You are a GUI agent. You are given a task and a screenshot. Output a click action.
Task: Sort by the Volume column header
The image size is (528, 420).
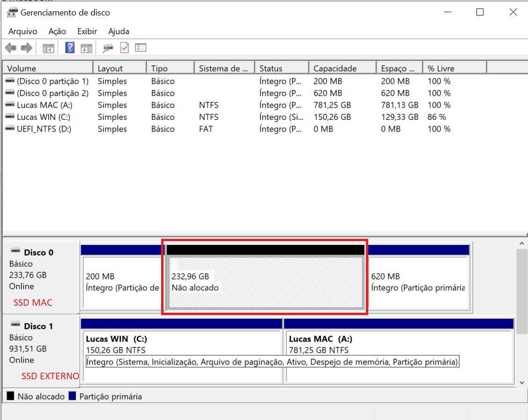pyautogui.click(x=48, y=68)
